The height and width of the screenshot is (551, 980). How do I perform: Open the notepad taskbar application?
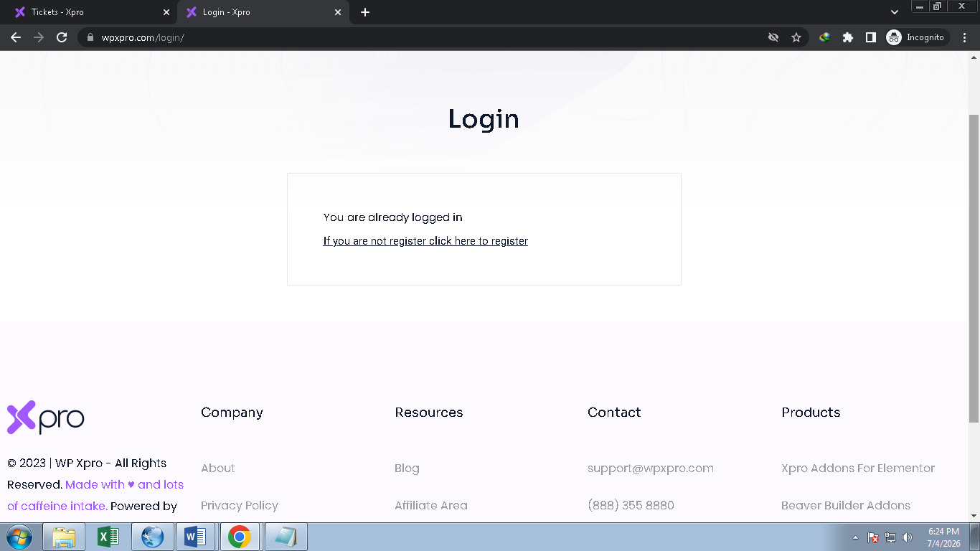pyautogui.click(x=286, y=537)
